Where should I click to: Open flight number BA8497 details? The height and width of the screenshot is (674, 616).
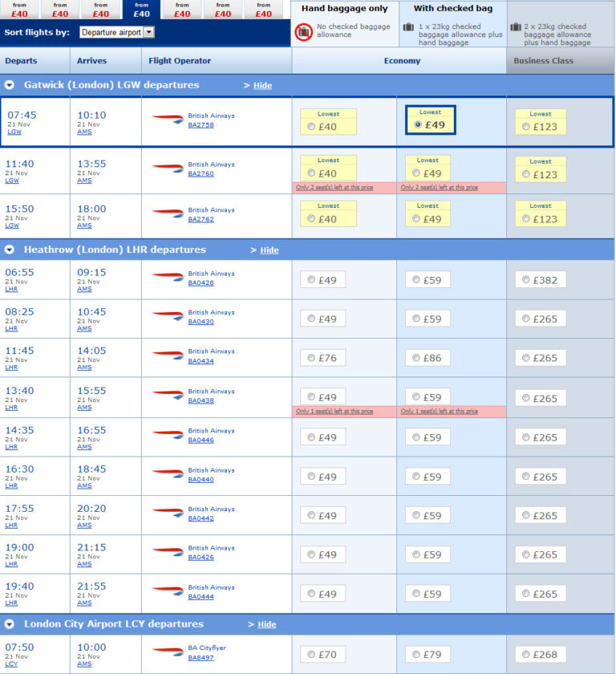201,658
